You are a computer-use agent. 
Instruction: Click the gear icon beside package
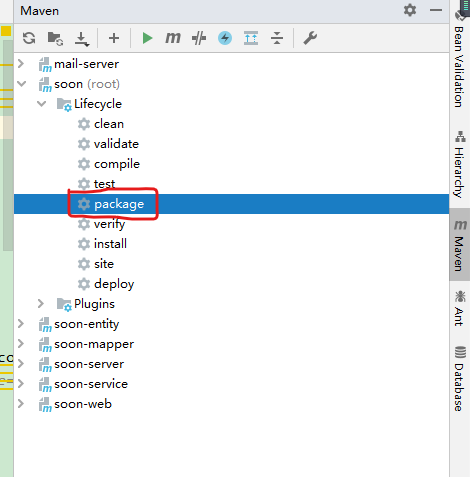pyautogui.click(x=84, y=204)
